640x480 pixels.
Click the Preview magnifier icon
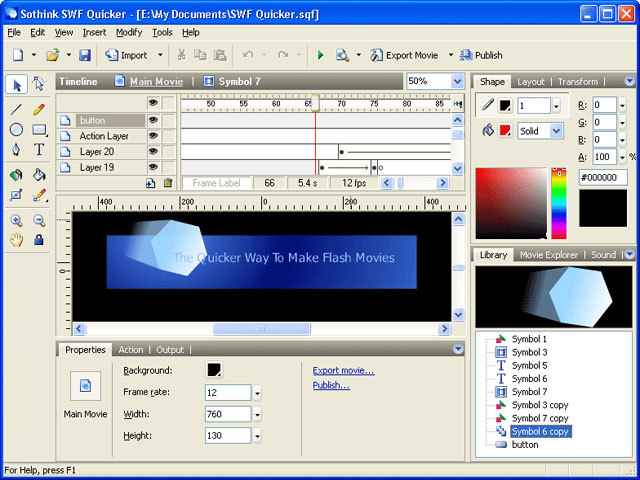tap(342, 55)
